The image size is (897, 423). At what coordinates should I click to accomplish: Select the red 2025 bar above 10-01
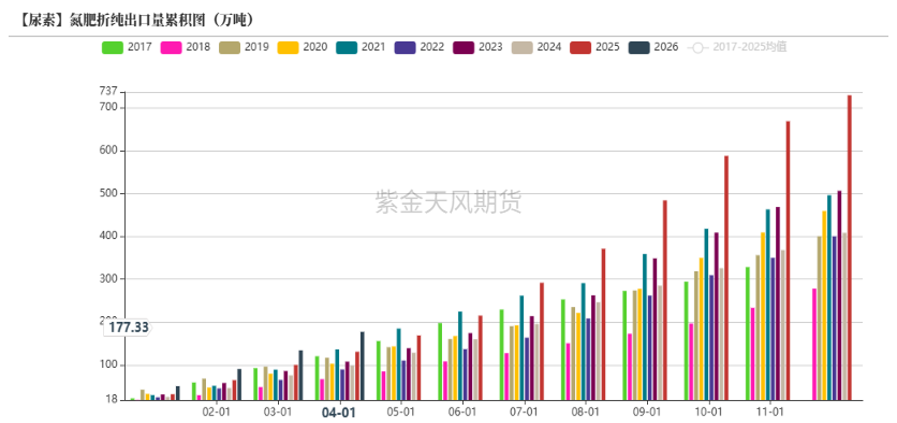[x=727, y=278]
